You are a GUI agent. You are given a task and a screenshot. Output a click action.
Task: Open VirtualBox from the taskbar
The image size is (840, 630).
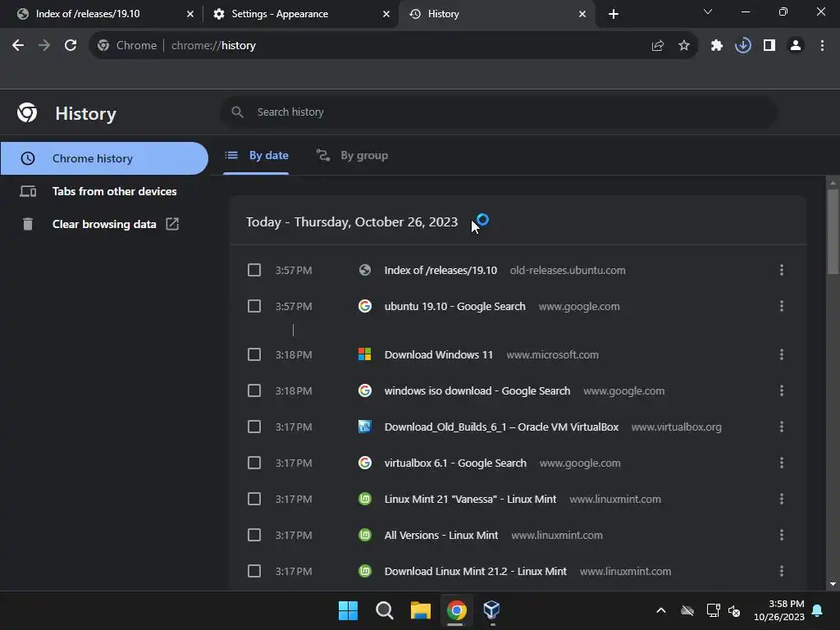pos(492,610)
